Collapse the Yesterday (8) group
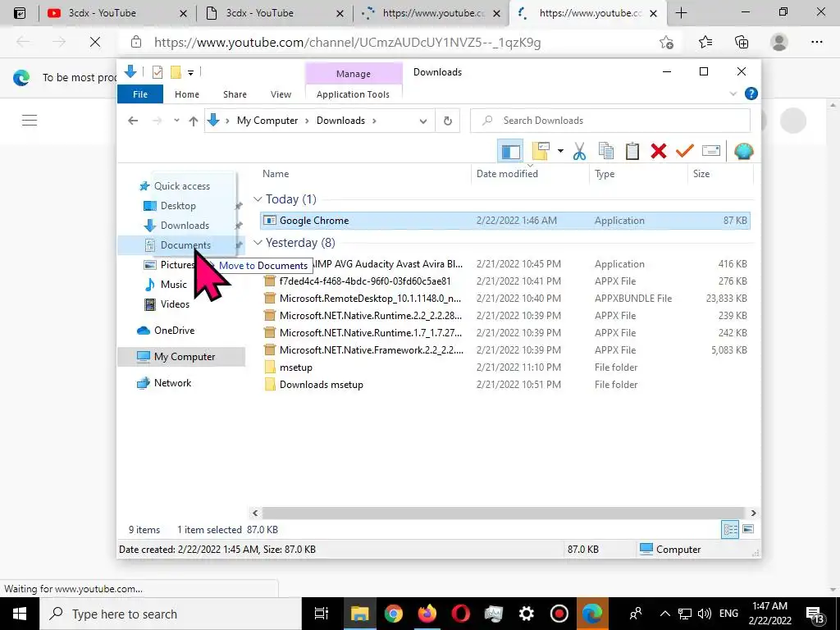 pos(258,243)
